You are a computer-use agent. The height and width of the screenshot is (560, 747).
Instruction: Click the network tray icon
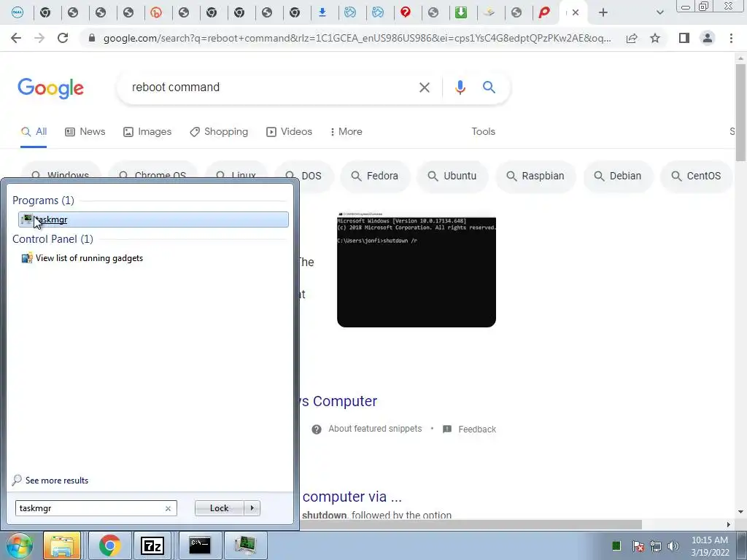coord(656,545)
